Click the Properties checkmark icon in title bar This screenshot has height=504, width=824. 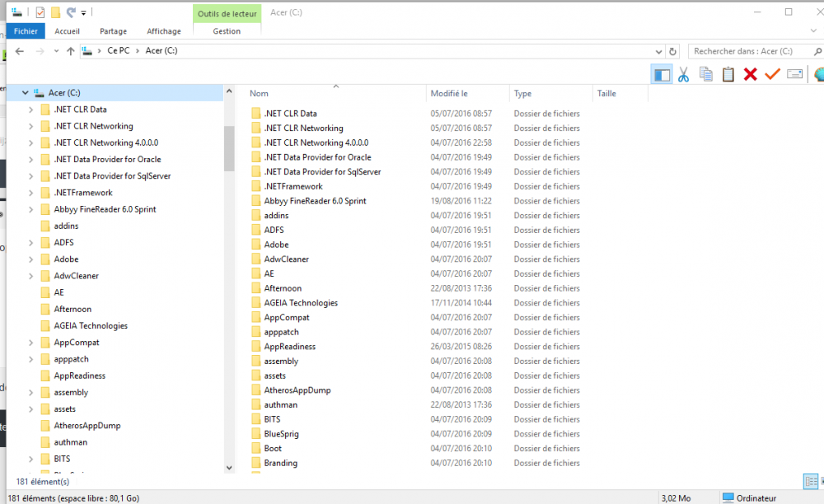pos(40,12)
